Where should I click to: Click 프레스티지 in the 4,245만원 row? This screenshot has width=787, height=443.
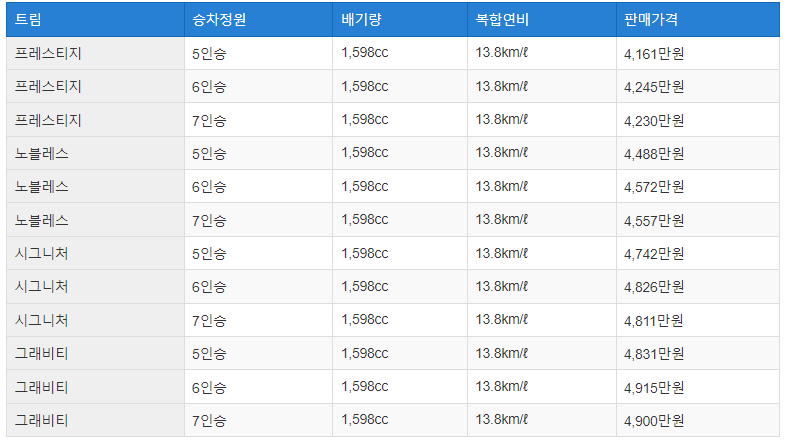pos(48,86)
